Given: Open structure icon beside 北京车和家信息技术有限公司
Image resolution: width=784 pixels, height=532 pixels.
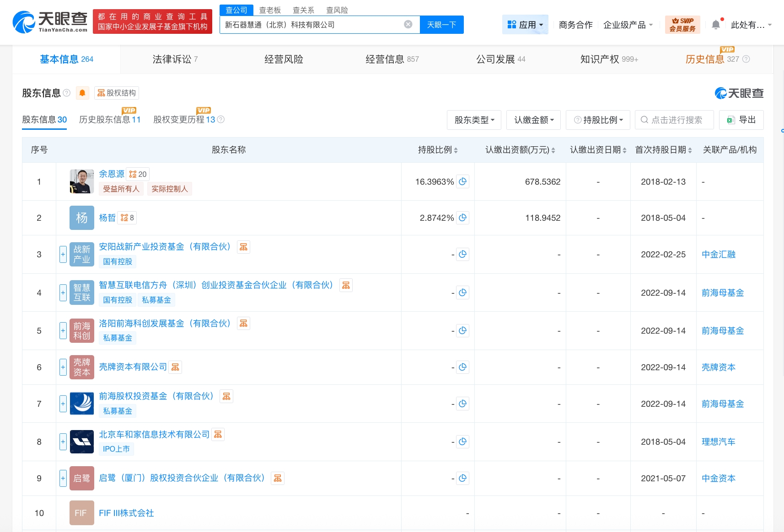Looking at the screenshot, I should click(218, 435).
